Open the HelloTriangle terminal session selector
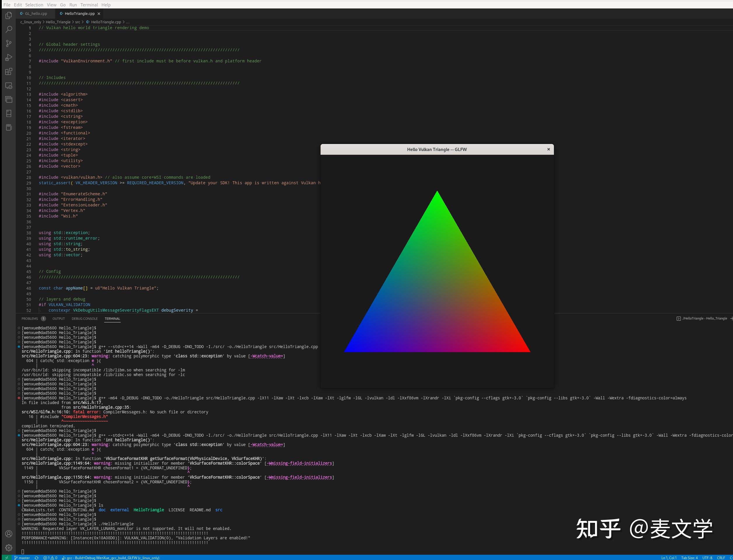Viewport: 733px width, 560px height. tap(704, 318)
